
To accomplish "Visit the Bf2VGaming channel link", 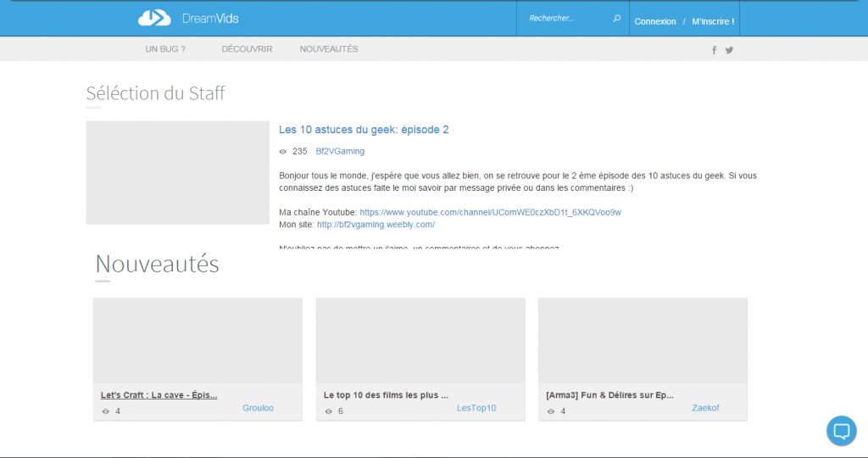I will pos(340,151).
